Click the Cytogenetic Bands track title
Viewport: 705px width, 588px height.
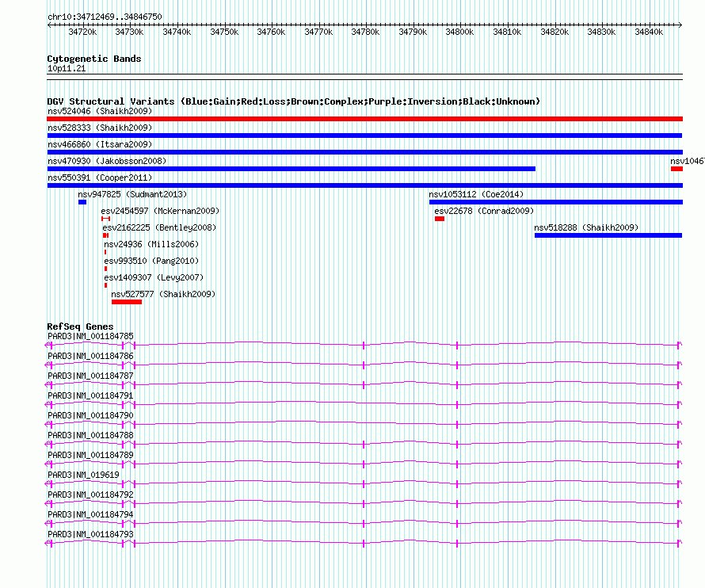94,59
